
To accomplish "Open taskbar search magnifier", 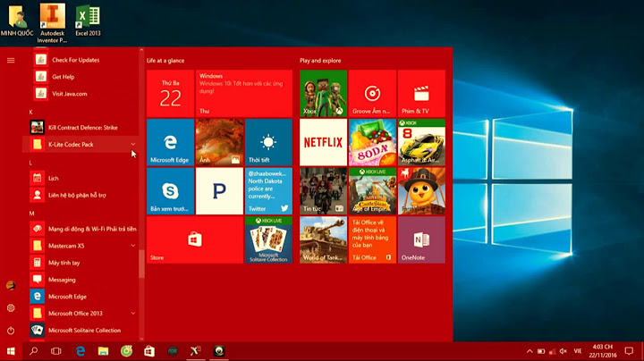I will tap(34, 351).
